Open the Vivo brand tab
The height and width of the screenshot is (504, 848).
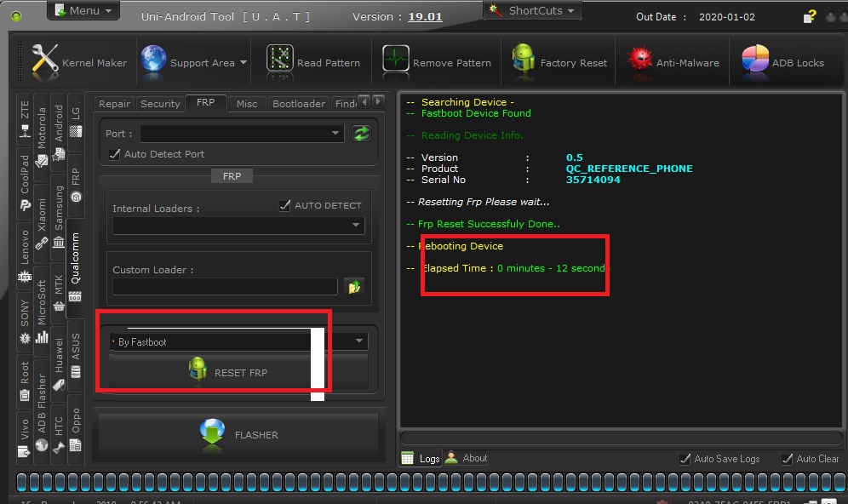tap(25, 437)
